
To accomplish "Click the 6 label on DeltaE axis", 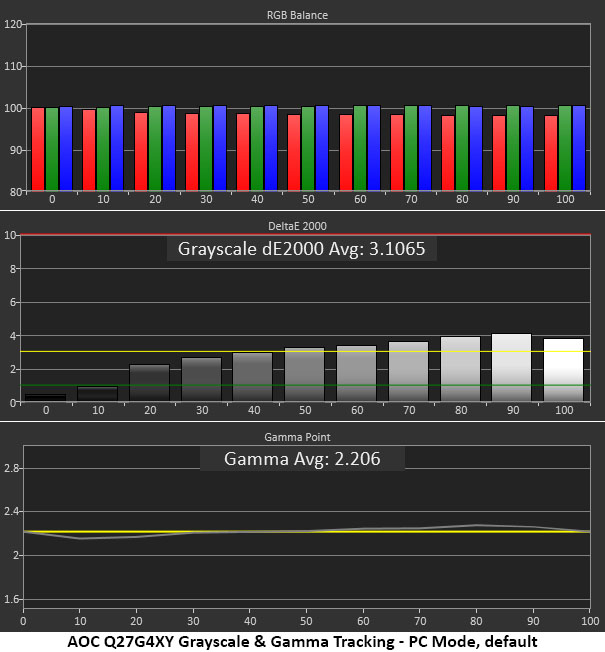I will click(x=13, y=302).
